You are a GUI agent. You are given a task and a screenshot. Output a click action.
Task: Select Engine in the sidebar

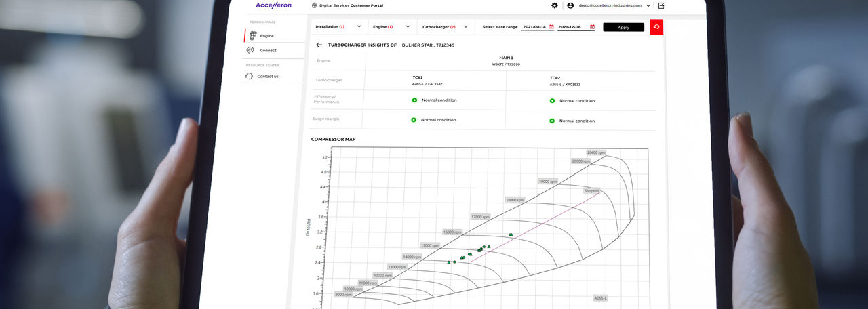(x=267, y=35)
